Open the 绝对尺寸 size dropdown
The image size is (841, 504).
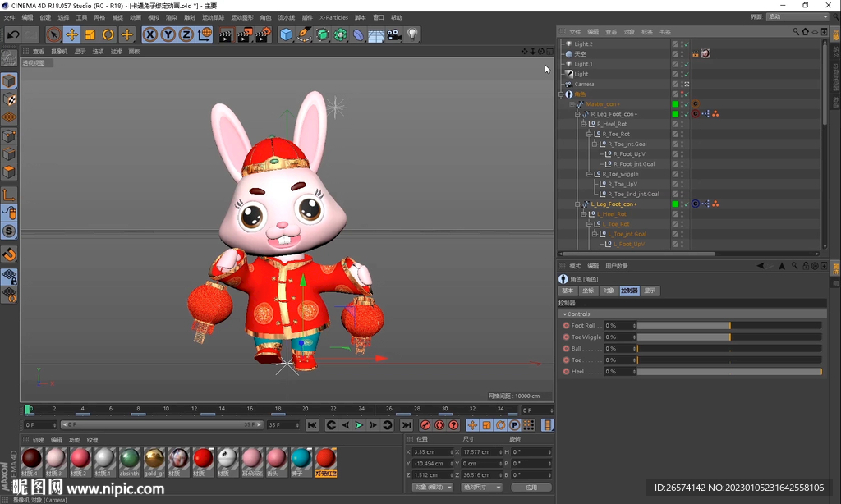(x=481, y=488)
